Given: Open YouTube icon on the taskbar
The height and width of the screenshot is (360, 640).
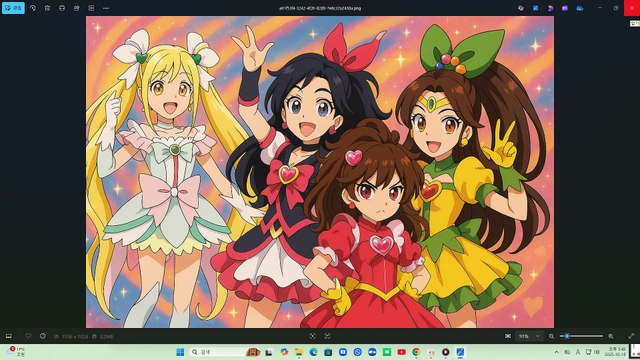Looking at the screenshot, I should click(402, 352).
